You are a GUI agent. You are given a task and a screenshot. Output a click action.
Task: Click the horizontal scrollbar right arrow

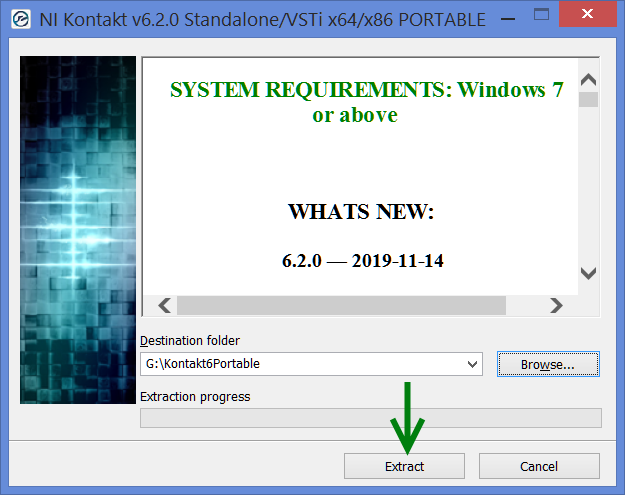click(x=556, y=306)
